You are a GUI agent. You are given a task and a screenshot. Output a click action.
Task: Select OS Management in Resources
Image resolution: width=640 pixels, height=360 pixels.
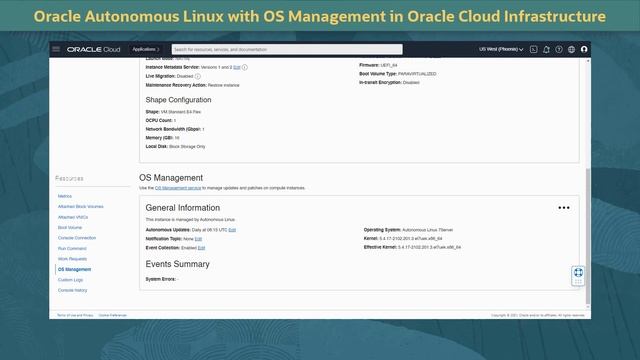74,269
